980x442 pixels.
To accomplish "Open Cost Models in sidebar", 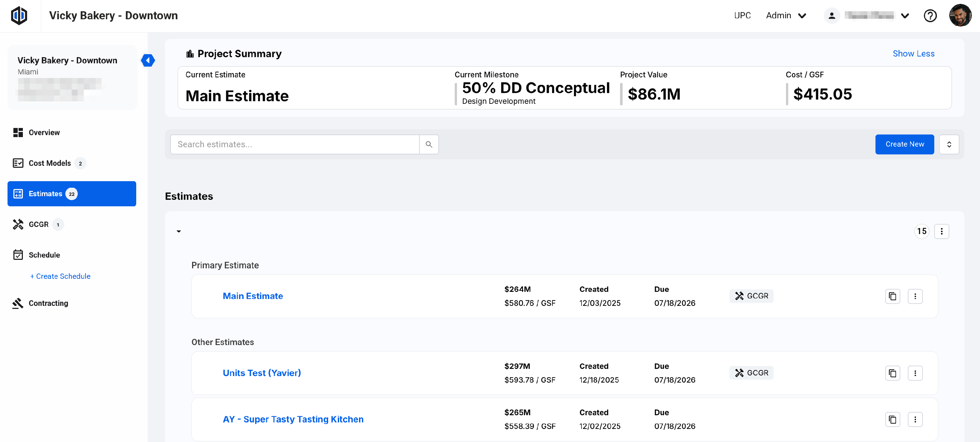I will coord(49,163).
